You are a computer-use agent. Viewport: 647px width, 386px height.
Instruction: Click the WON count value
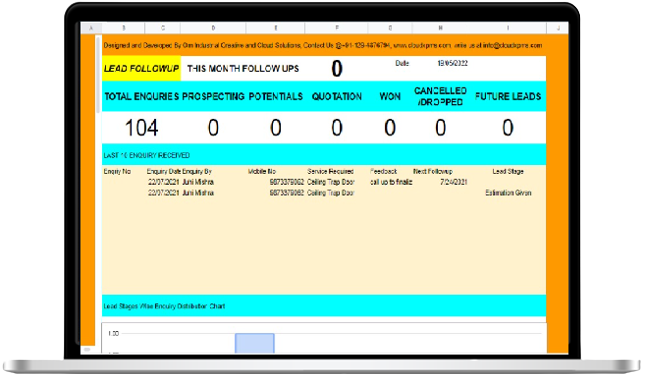tap(390, 128)
